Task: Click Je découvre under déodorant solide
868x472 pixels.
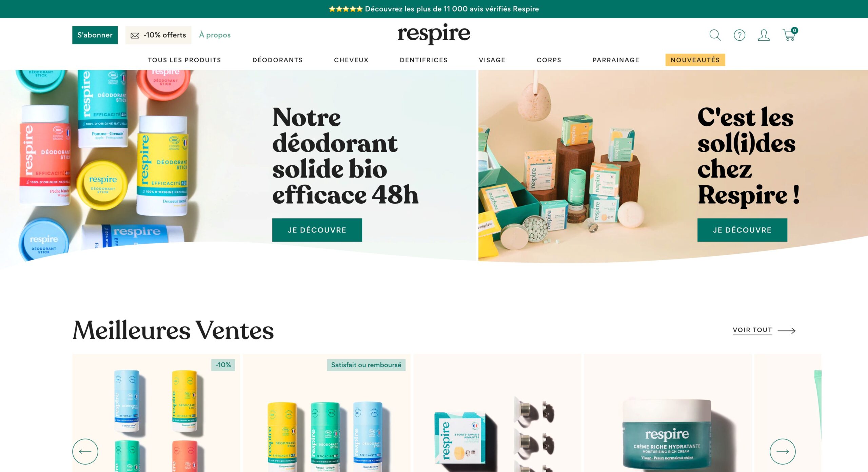Action: [x=317, y=230]
